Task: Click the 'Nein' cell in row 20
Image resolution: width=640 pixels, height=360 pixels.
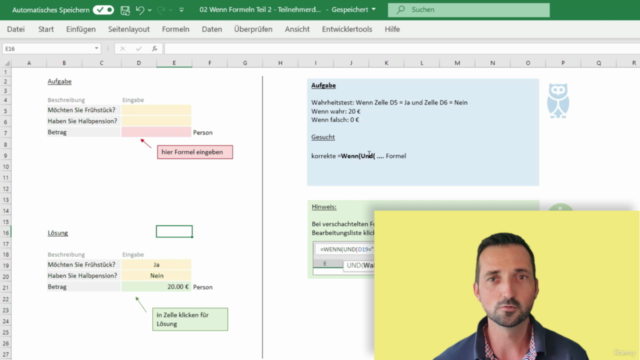Action: 156,276
